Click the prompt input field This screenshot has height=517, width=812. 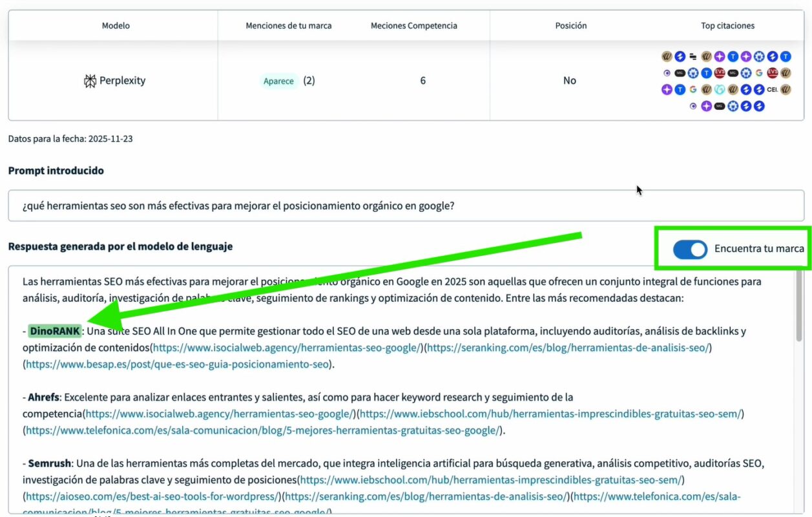[x=406, y=206]
